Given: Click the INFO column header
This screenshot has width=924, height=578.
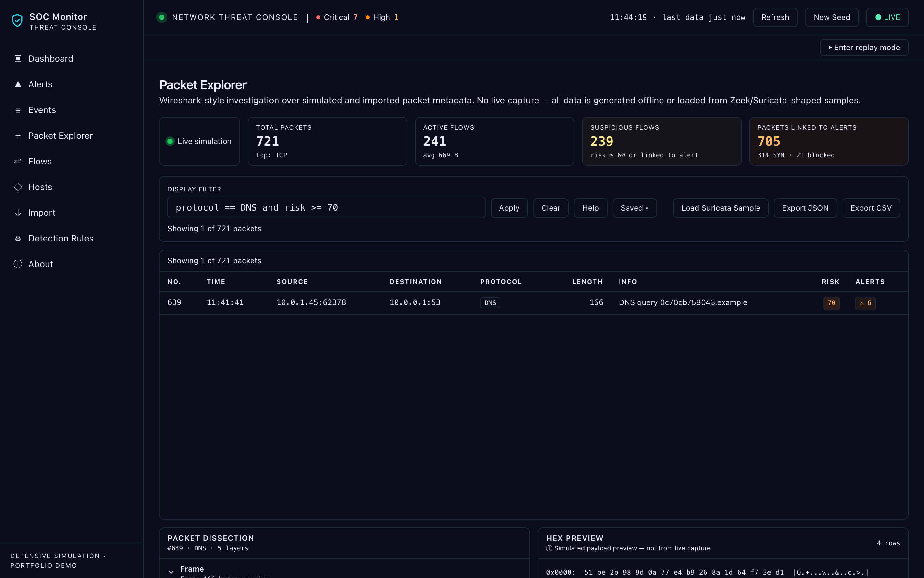Looking at the screenshot, I should coord(628,282).
